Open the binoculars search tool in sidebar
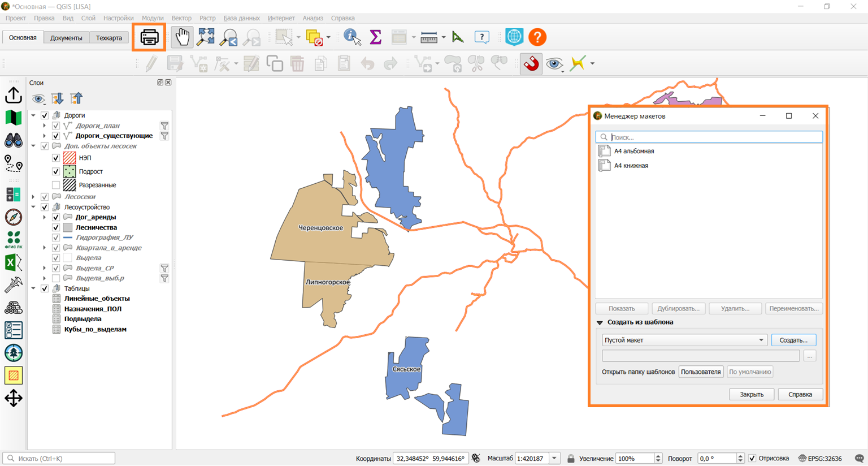This screenshot has height=466, width=868. point(14,140)
